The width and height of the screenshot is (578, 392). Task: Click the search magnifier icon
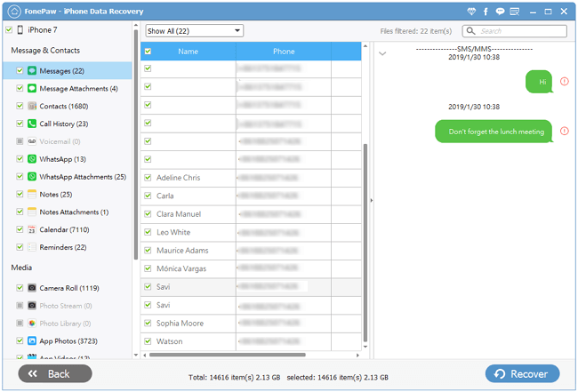click(470, 31)
